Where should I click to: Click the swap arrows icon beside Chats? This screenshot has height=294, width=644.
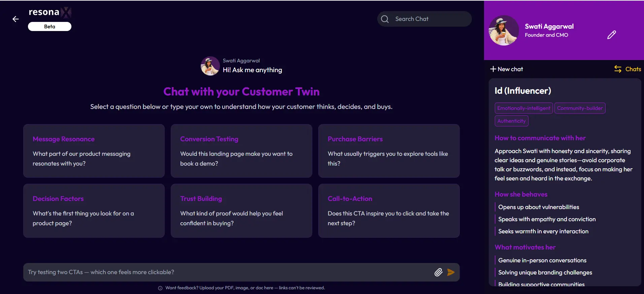coord(618,69)
